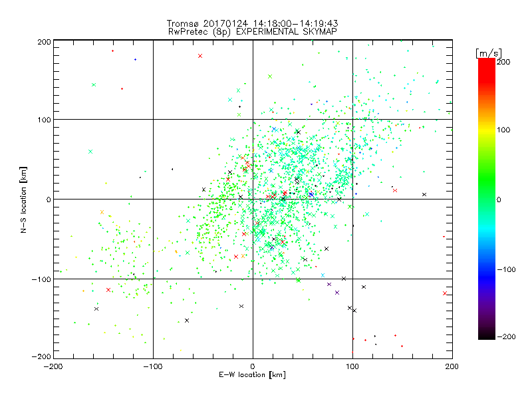Click the -200 colorbar scale label
This screenshot has width=532, height=399.
click(x=506, y=336)
